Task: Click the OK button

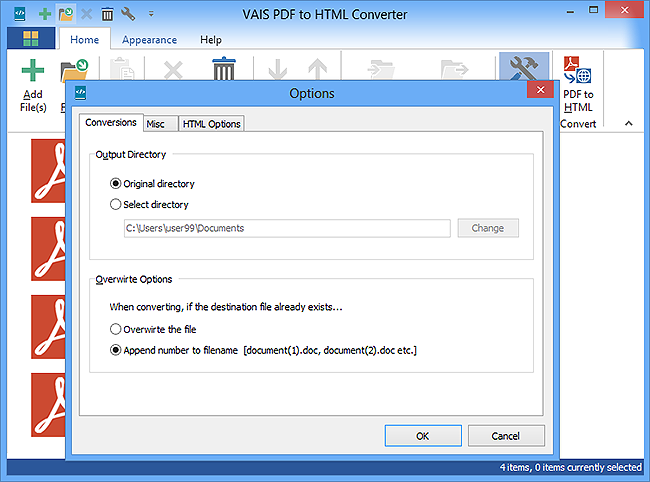Action: pos(423,436)
